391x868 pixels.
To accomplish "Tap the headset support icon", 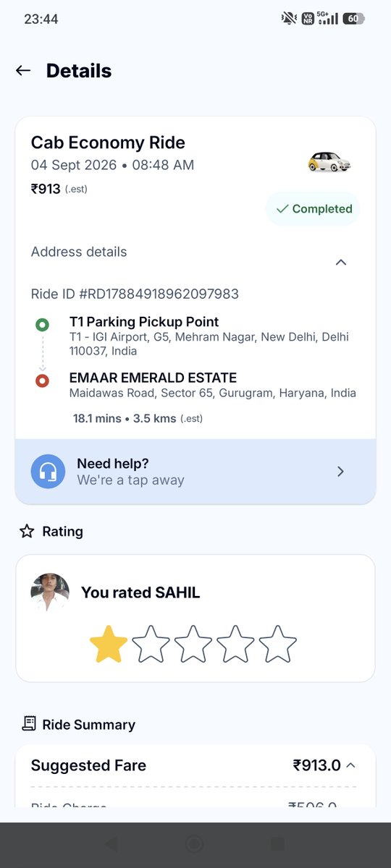I will point(48,472).
